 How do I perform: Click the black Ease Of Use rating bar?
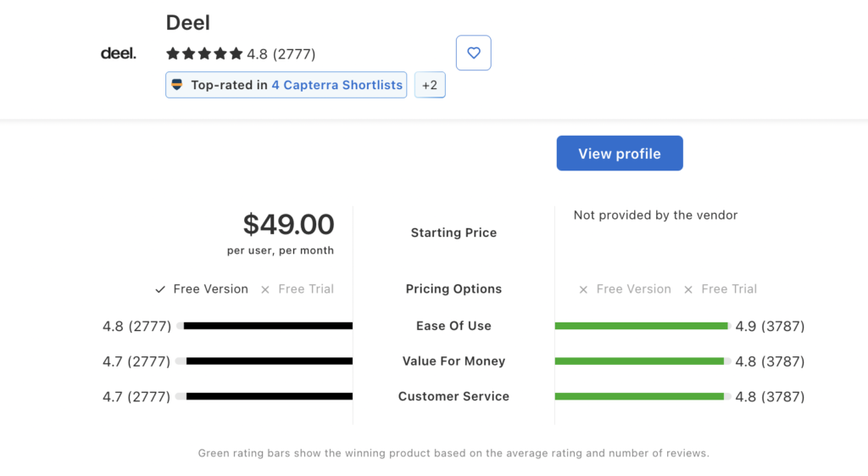(x=267, y=326)
